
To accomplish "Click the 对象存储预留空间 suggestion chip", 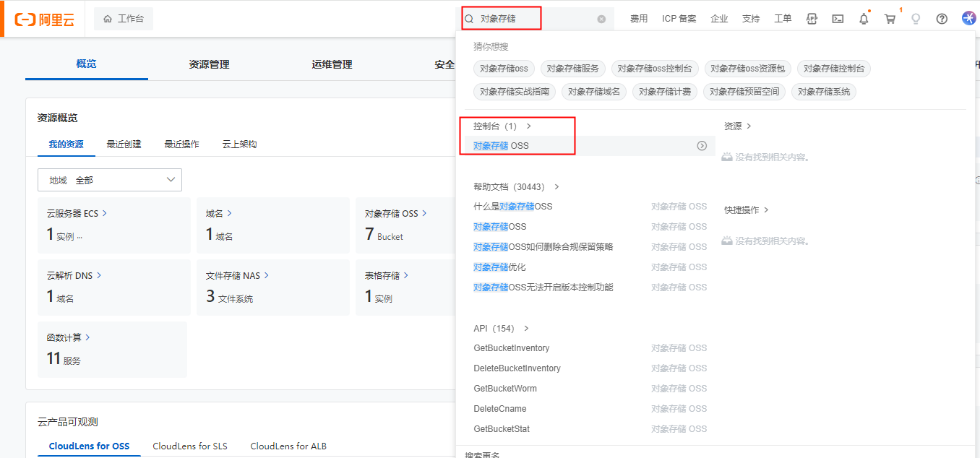I will [x=744, y=92].
